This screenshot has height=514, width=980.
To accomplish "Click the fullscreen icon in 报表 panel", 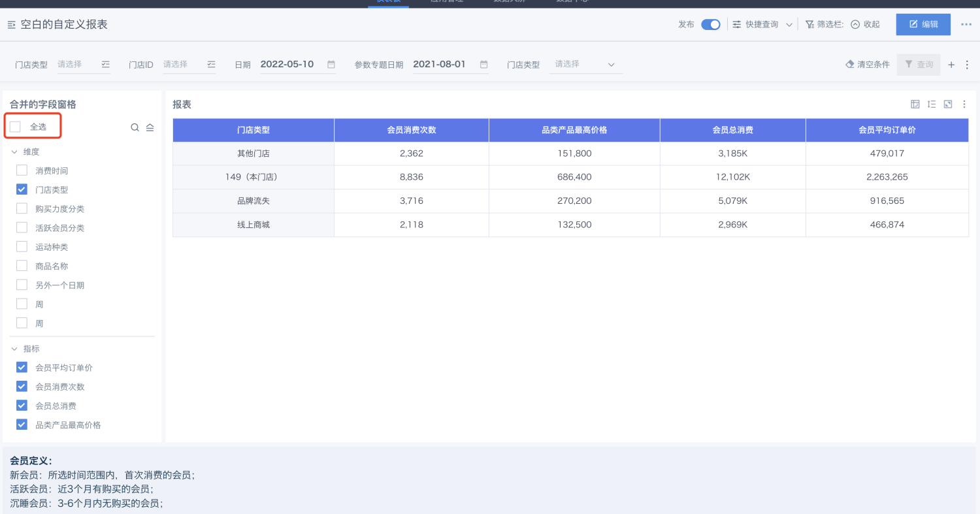I will point(948,104).
